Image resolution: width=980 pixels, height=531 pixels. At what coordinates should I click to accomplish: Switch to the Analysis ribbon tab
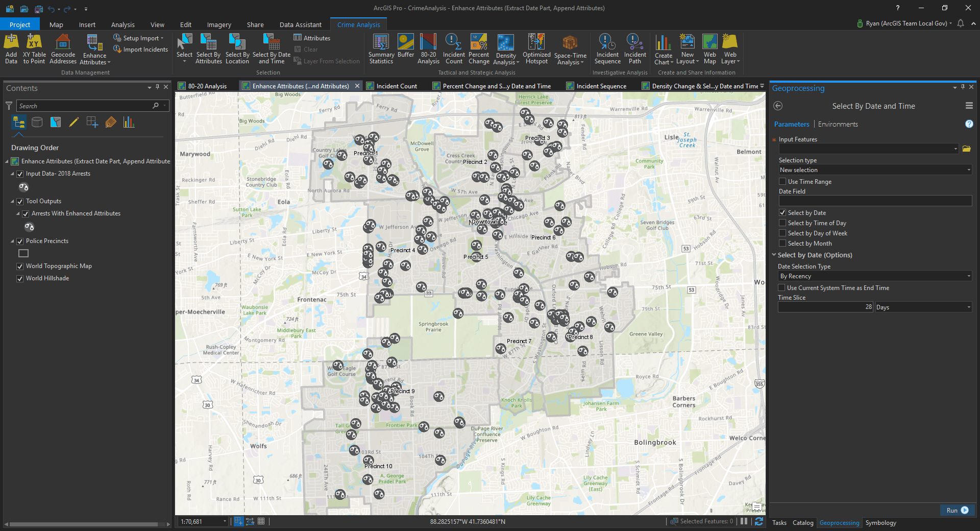[x=123, y=25]
